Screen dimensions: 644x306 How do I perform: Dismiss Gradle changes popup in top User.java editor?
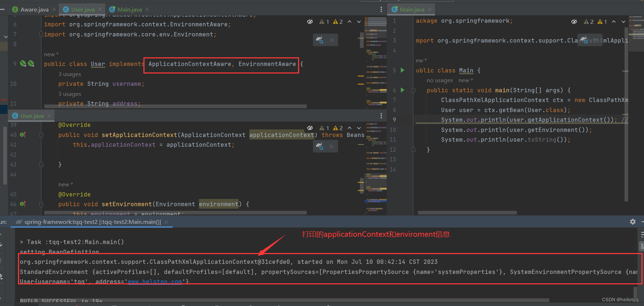(x=332, y=40)
